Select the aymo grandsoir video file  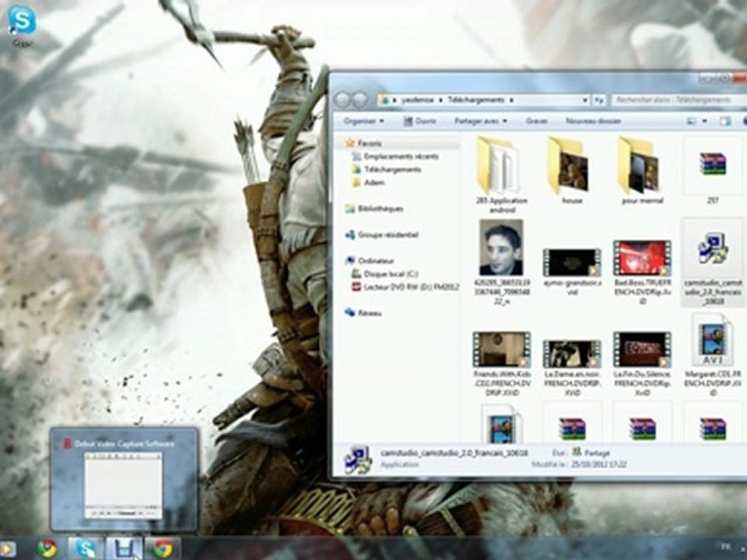pyautogui.click(x=572, y=271)
